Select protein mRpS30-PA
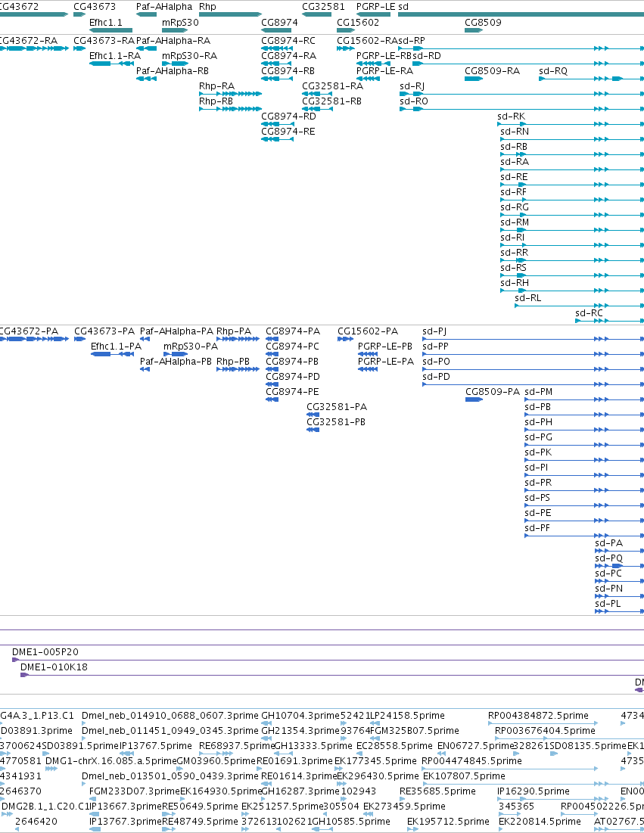644x833 pixels. coord(191,347)
